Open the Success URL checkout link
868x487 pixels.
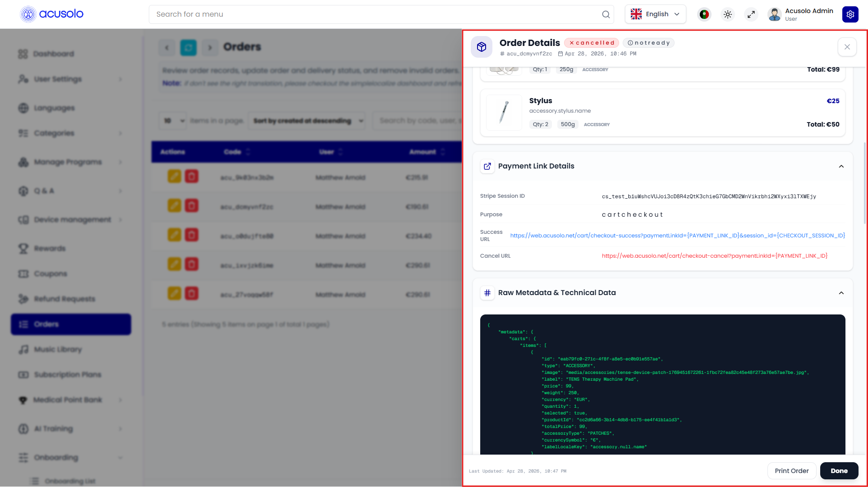677,236
